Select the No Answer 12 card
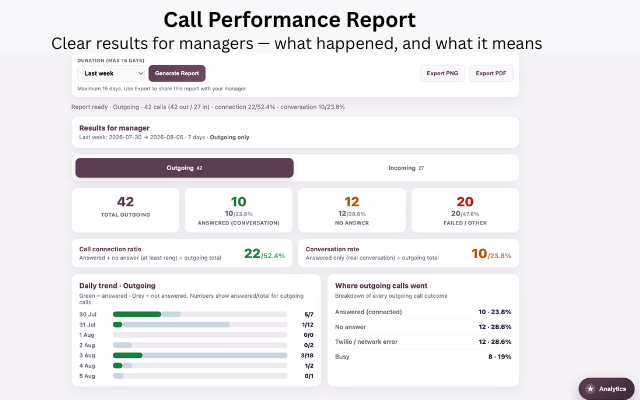Screen dimensions: 640x400 click(x=352, y=210)
